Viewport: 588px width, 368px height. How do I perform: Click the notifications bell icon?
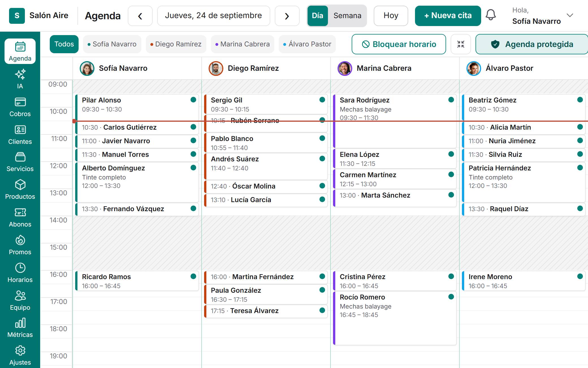[491, 15]
